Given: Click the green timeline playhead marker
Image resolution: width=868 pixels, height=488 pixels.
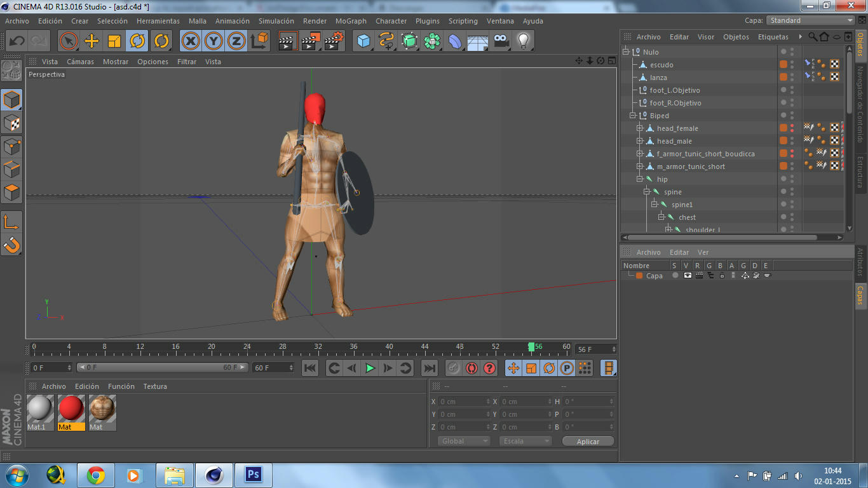Looking at the screenshot, I should click(x=531, y=347).
